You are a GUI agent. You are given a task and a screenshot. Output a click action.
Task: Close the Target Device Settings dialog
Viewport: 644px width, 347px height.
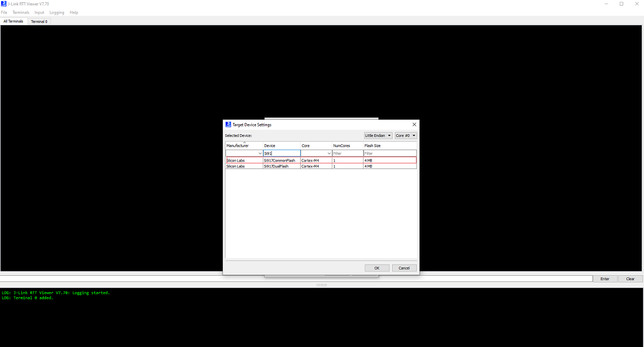[x=414, y=125]
